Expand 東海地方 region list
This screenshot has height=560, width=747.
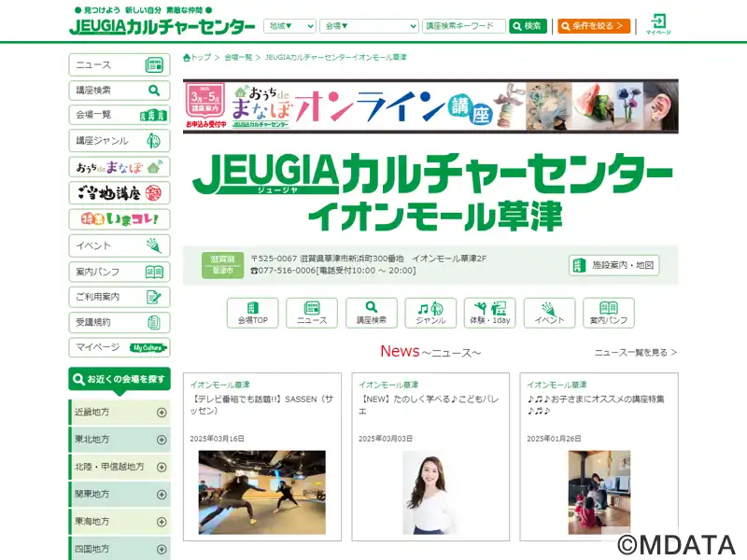tap(120, 522)
